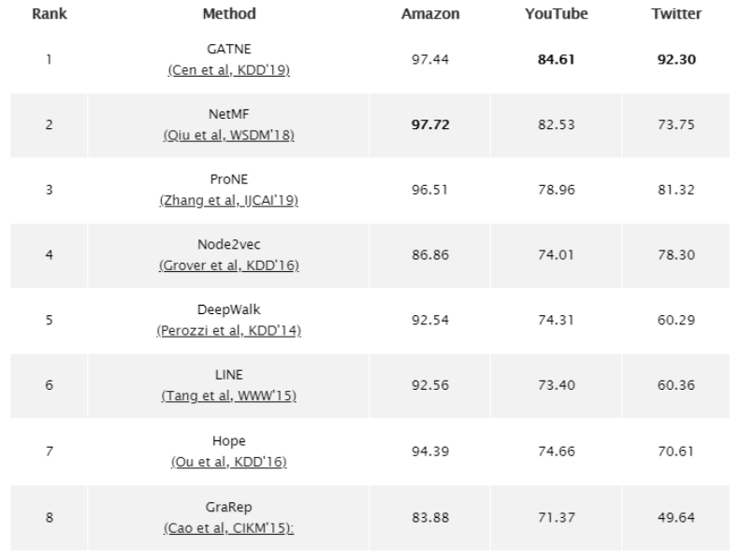Open the Cen et al, KDD'19 citation link
This screenshot has width=739, height=560.
(228, 71)
